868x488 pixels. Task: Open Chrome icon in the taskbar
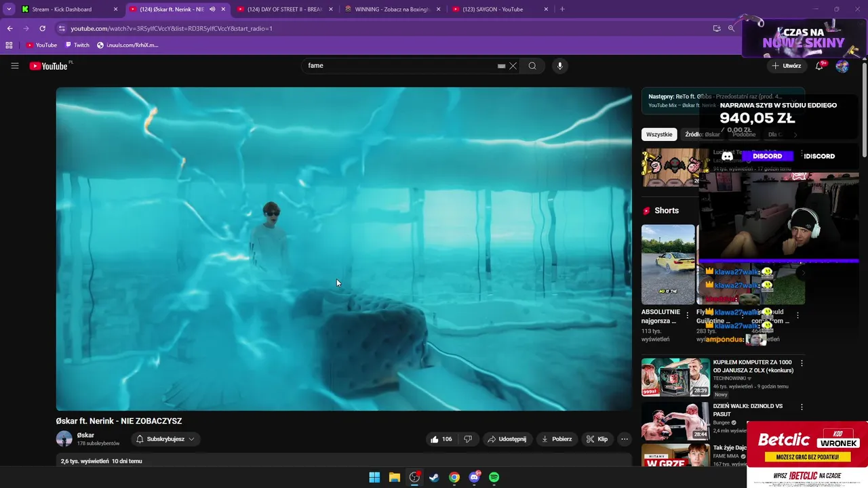tap(454, 477)
